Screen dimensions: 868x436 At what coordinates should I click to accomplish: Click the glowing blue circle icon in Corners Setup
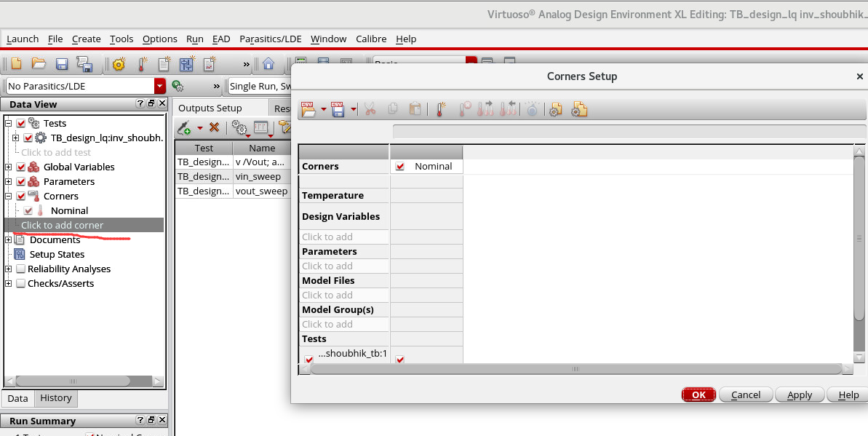point(532,109)
